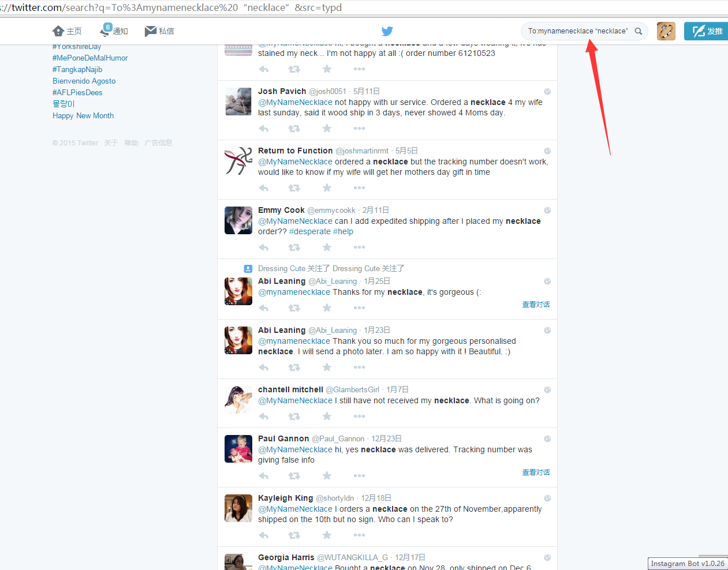This screenshot has height=570, width=728.
Task: Compose a new tweet button
Action: [706, 31]
